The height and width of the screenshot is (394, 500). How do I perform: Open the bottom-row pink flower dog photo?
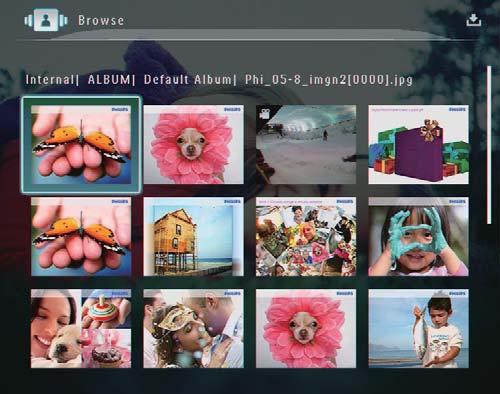pos(306,329)
